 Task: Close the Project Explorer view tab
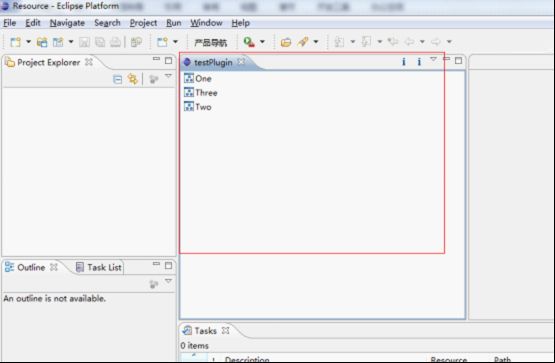tap(89, 62)
